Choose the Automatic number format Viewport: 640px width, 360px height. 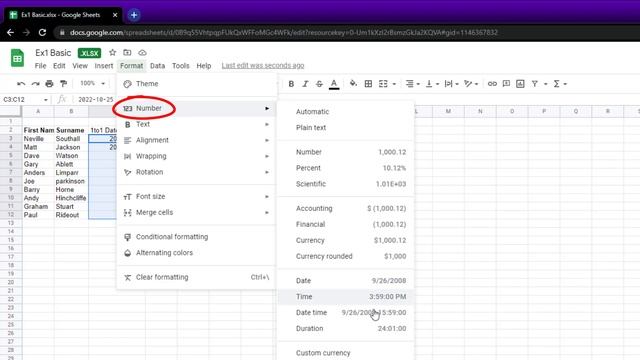click(x=346, y=111)
